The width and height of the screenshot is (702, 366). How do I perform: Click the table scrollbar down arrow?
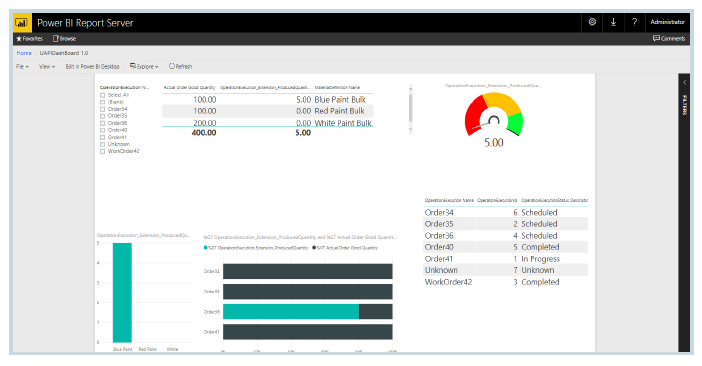[410, 129]
